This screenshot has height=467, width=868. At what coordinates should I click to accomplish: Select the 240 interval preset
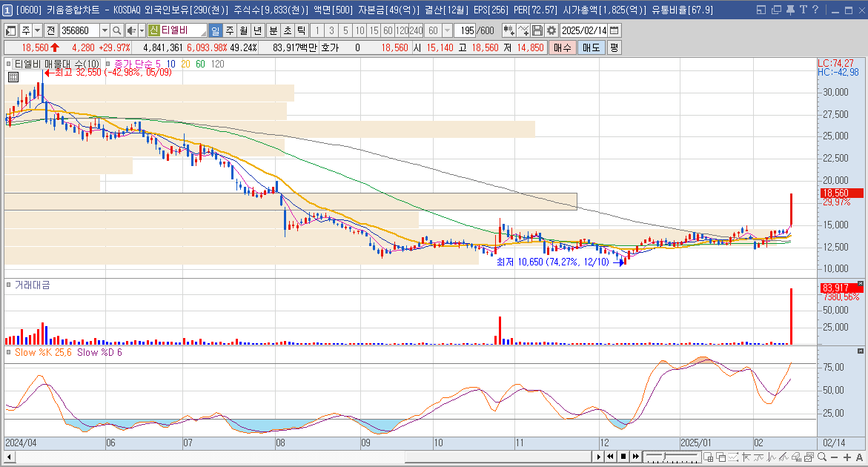pos(417,30)
